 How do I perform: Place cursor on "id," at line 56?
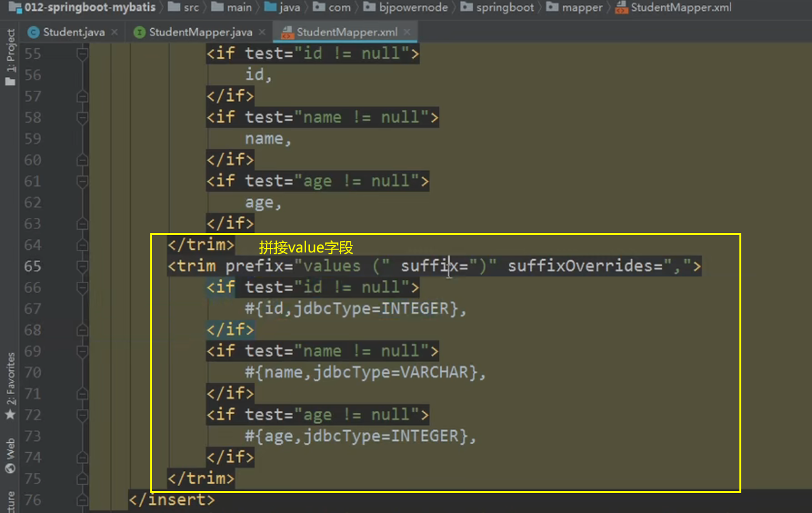(259, 75)
